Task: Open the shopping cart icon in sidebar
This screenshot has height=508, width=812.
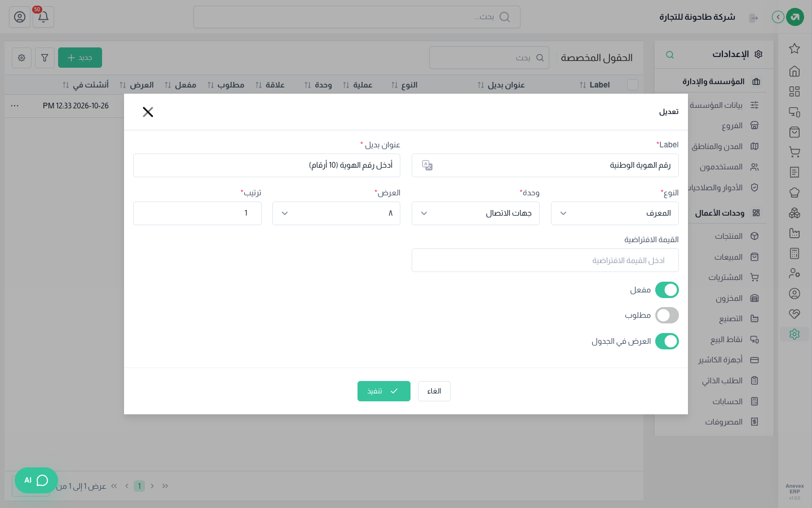Action: (795, 152)
